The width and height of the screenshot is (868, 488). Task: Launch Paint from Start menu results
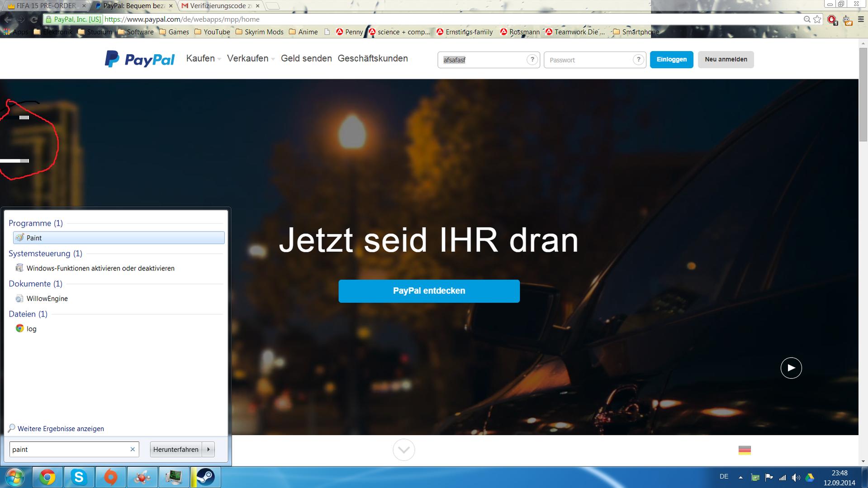point(119,238)
